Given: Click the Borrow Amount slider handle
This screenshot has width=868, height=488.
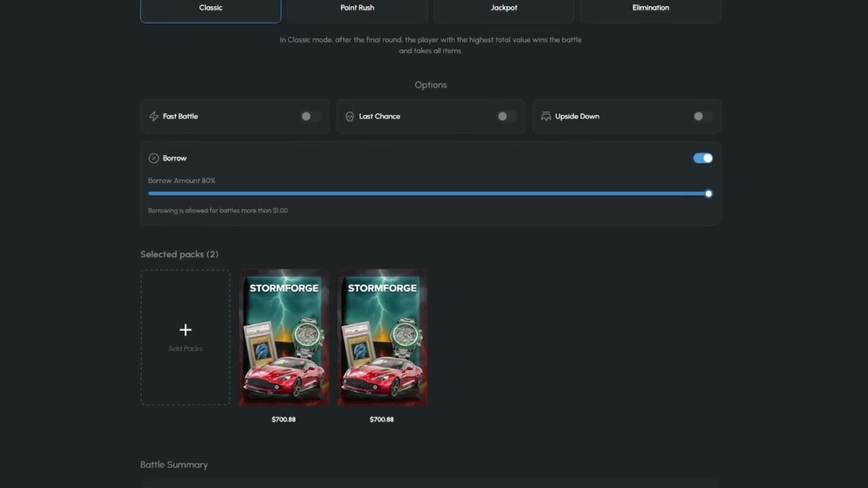Looking at the screenshot, I should [709, 194].
